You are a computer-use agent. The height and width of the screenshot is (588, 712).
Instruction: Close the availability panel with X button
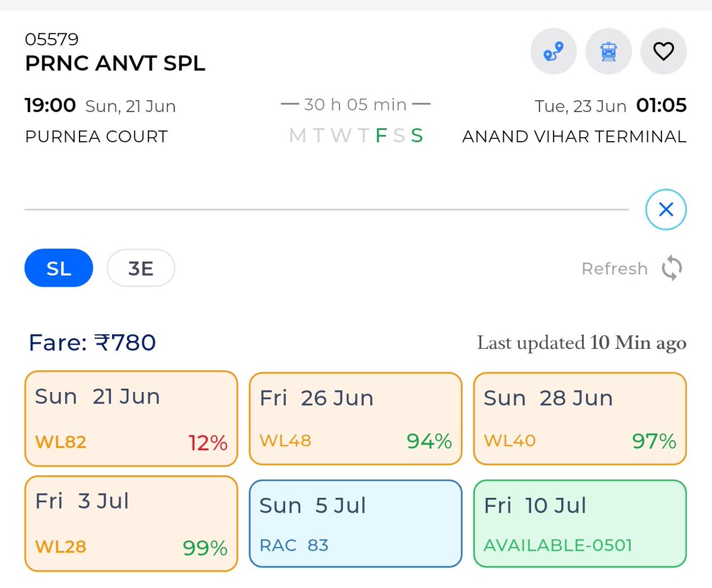[666, 209]
